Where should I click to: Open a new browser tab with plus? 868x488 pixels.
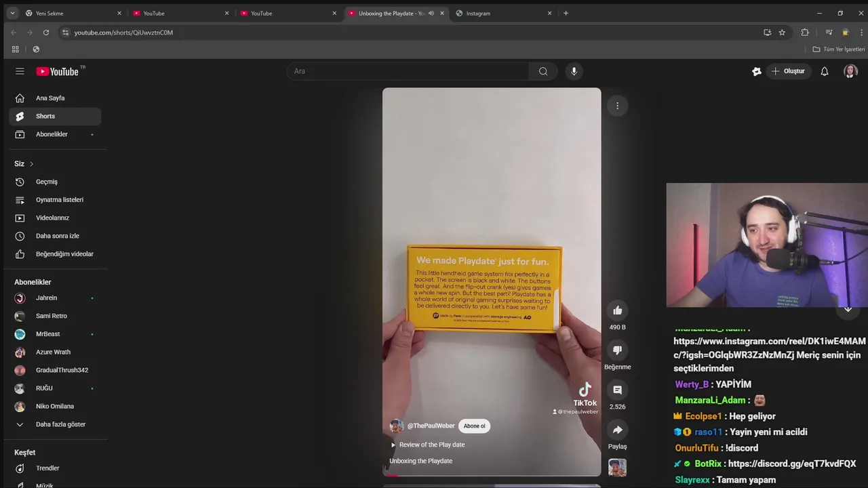(x=566, y=13)
